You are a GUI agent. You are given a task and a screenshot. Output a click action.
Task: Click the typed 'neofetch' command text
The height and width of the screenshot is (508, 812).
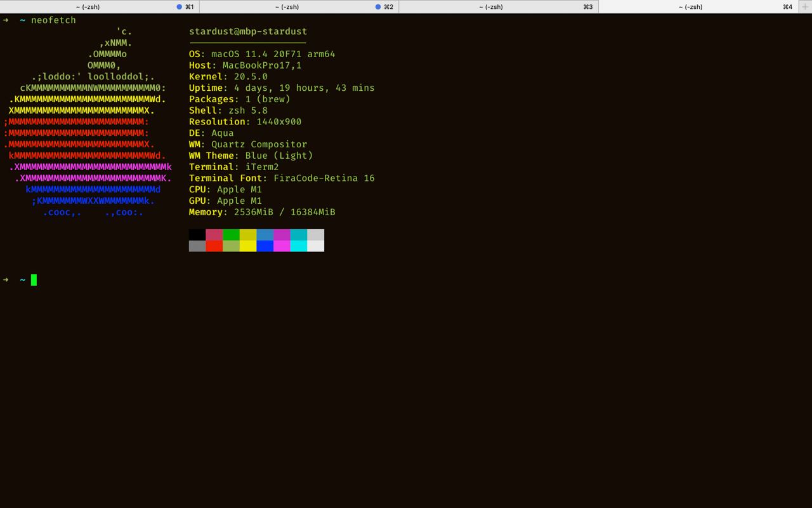coord(53,20)
